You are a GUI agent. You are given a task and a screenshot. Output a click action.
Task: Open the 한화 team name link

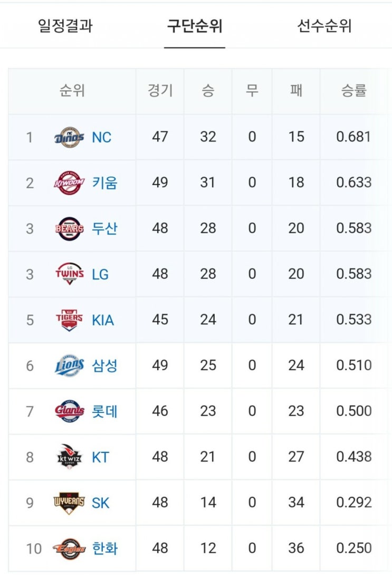105,548
